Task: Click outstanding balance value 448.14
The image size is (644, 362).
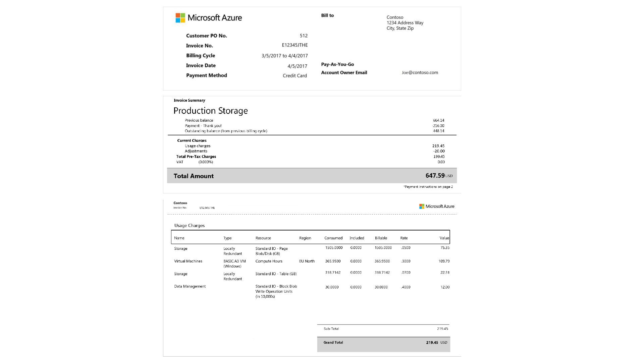Action: 438,131
